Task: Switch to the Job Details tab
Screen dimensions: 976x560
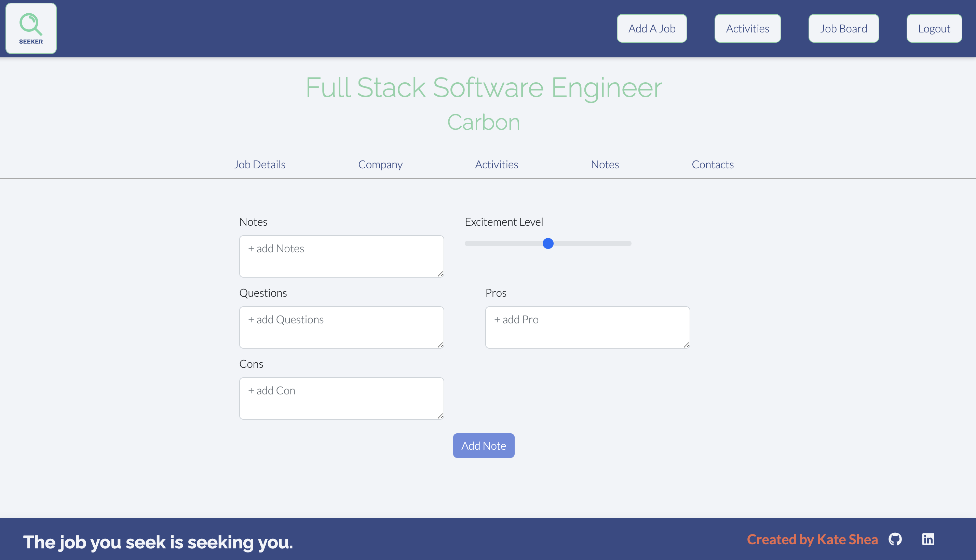Action: pyautogui.click(x=259, y=164)
